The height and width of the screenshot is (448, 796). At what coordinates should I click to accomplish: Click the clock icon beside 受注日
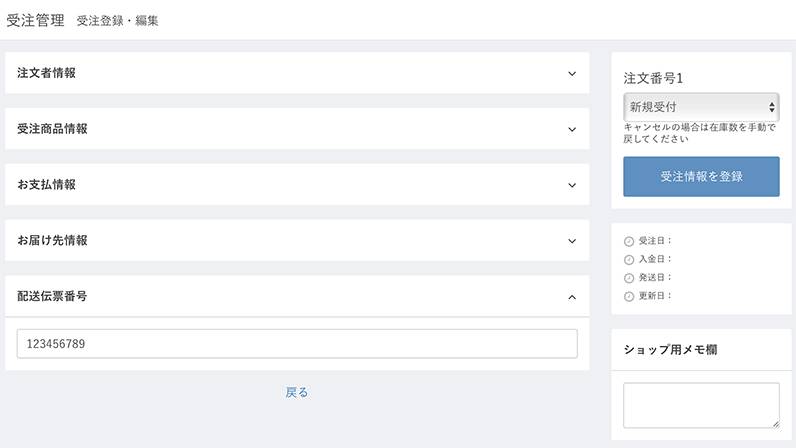coord(629,241)
